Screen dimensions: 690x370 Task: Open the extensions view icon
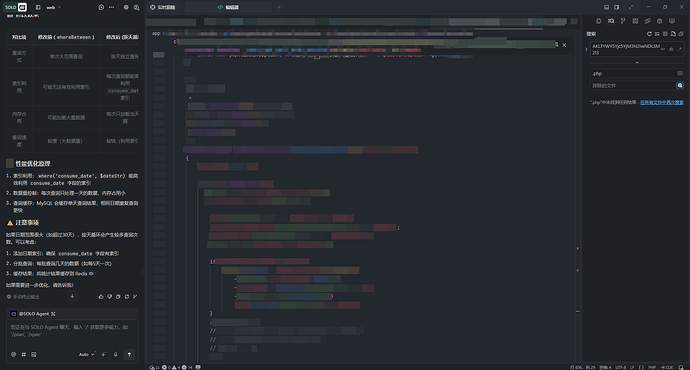[635, 21]
